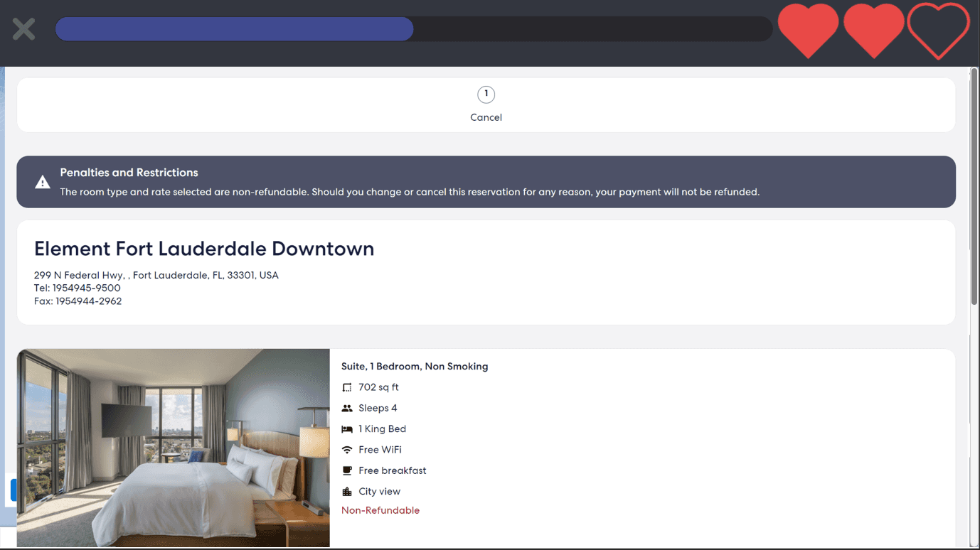Click the bed icon beside 1 King Bed
980x550 pixels.
click(x=347, y=429)
